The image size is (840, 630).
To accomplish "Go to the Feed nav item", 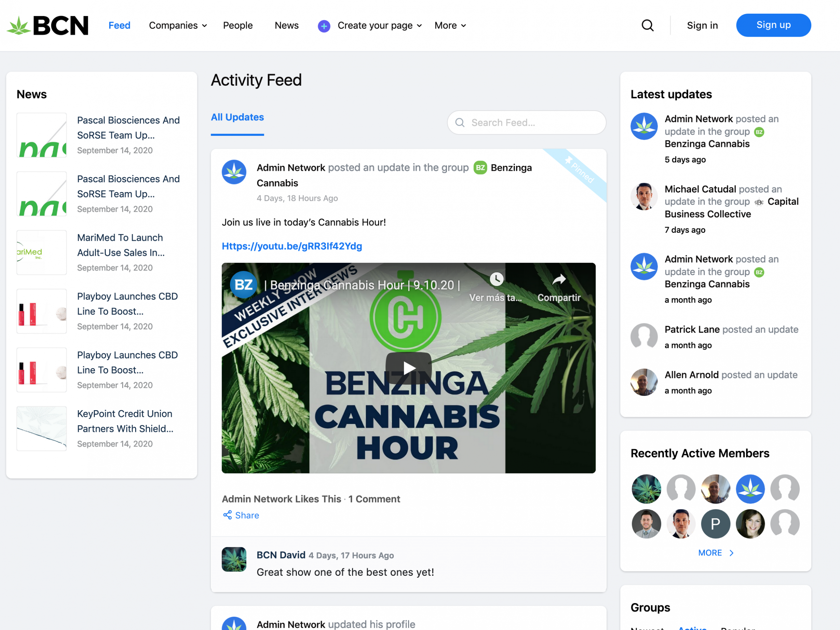I will point(119,26).
